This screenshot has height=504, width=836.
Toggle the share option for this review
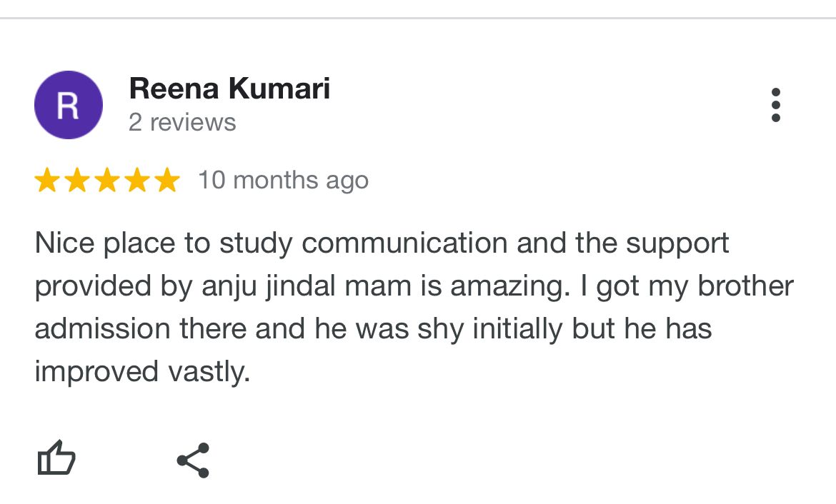(x=191, y=460)
